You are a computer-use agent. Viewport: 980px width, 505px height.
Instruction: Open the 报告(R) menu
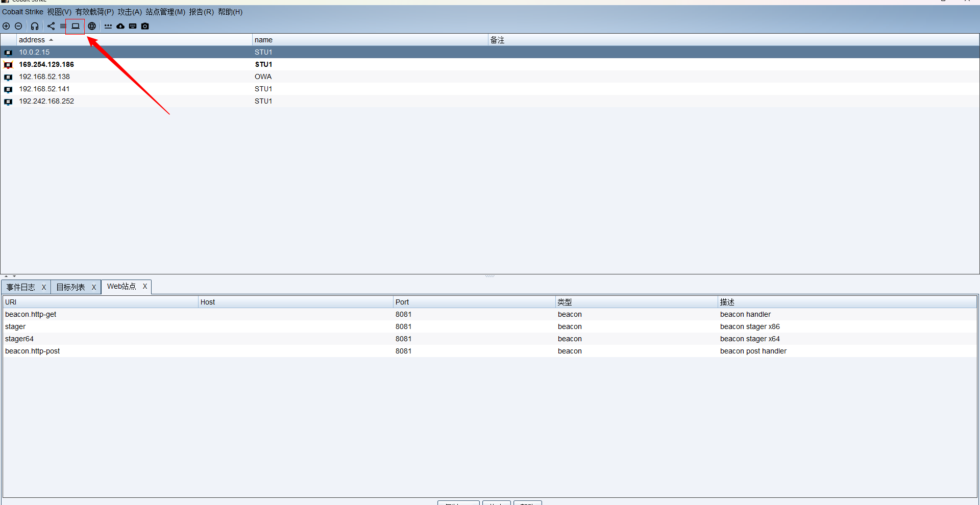(201, 12)
